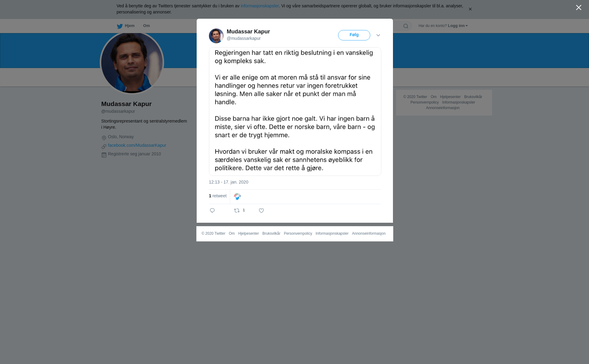Click the Twitter bird Hjem icon
589x364 pixels.
pos(120,26)
